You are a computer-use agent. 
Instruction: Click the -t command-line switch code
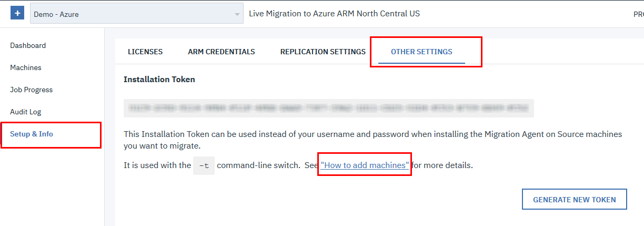[204, 165]
